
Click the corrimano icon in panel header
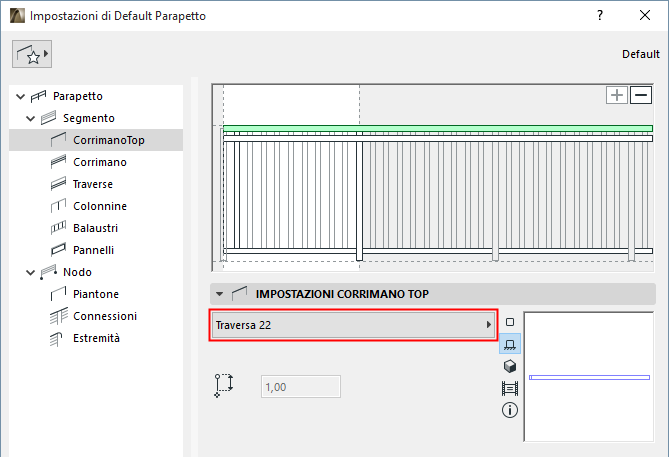click(x=239, y=294)
